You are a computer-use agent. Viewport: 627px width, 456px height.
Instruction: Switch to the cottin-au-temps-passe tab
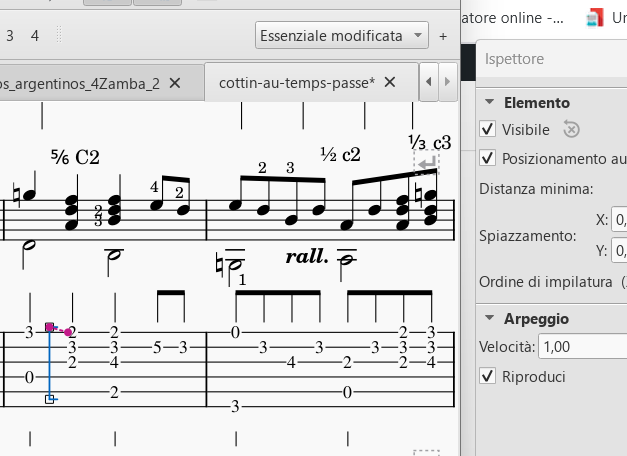(297, 83)
